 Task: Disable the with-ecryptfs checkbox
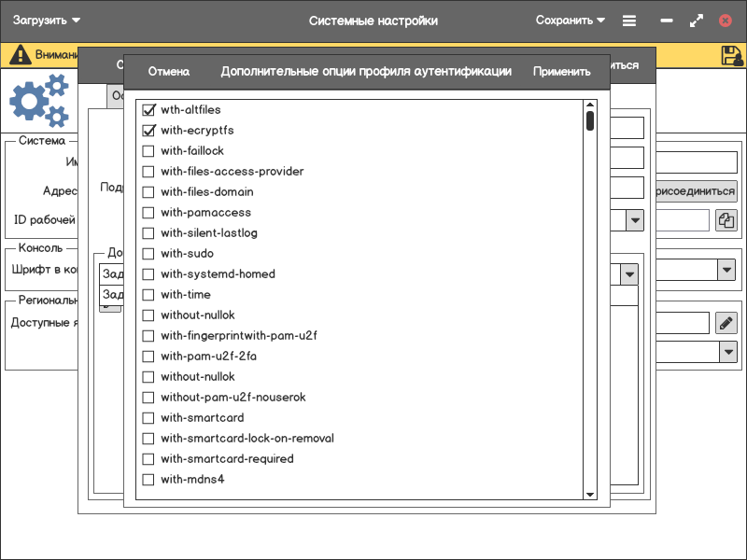148,131
